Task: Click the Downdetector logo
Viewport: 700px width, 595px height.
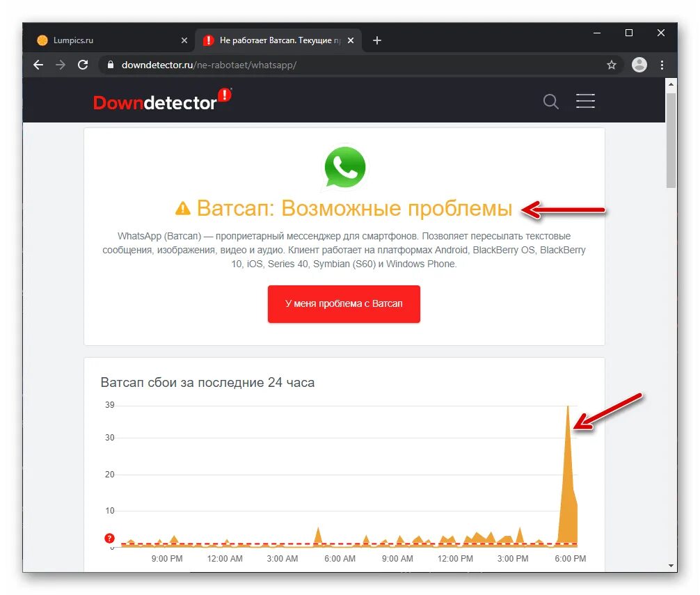Action: tap(163, 100)
